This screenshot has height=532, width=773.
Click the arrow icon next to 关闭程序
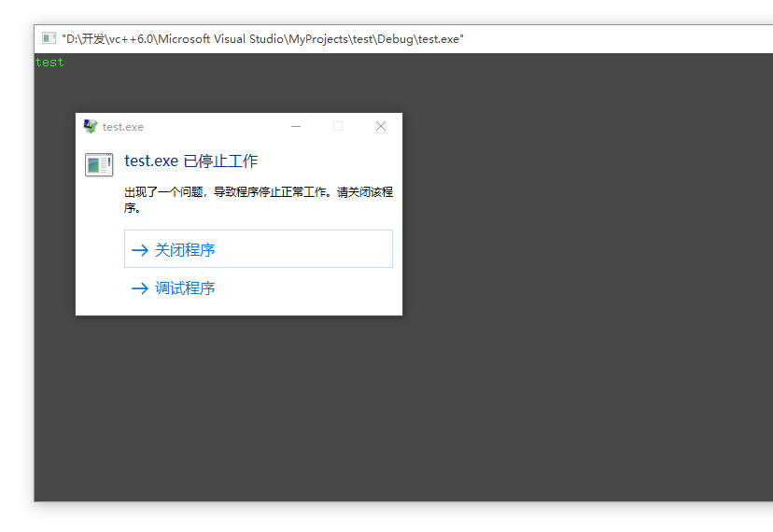[x=140, y=250]
